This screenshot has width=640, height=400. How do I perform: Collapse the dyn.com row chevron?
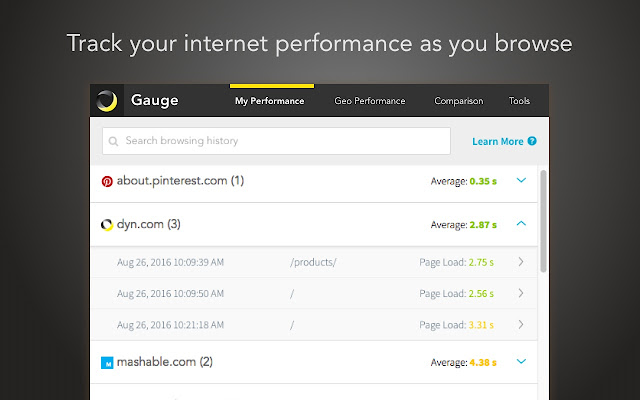click(521, 223)
